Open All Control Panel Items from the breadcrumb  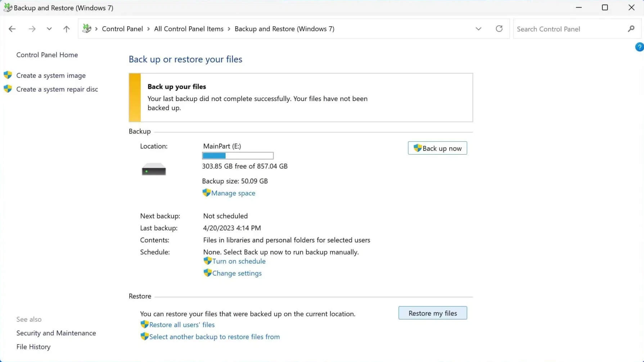pos(189,29)
